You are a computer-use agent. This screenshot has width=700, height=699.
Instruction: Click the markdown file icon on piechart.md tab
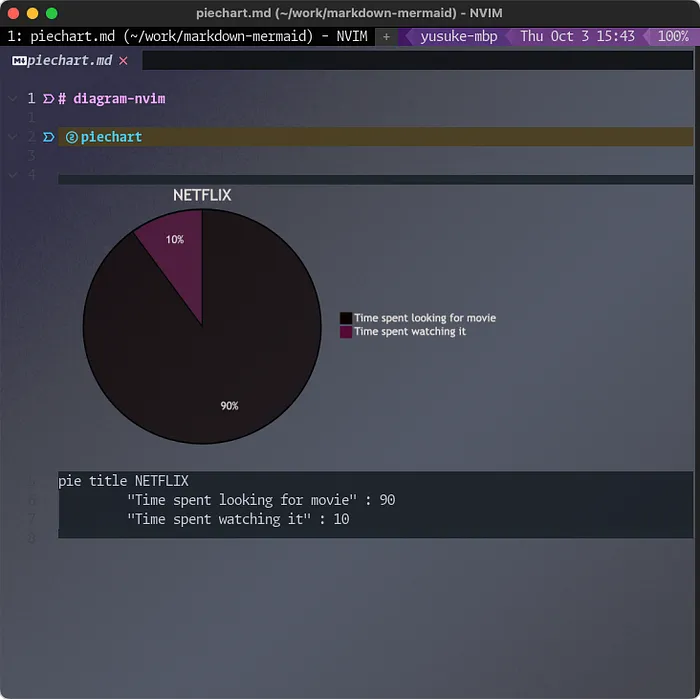click(19, 61)
